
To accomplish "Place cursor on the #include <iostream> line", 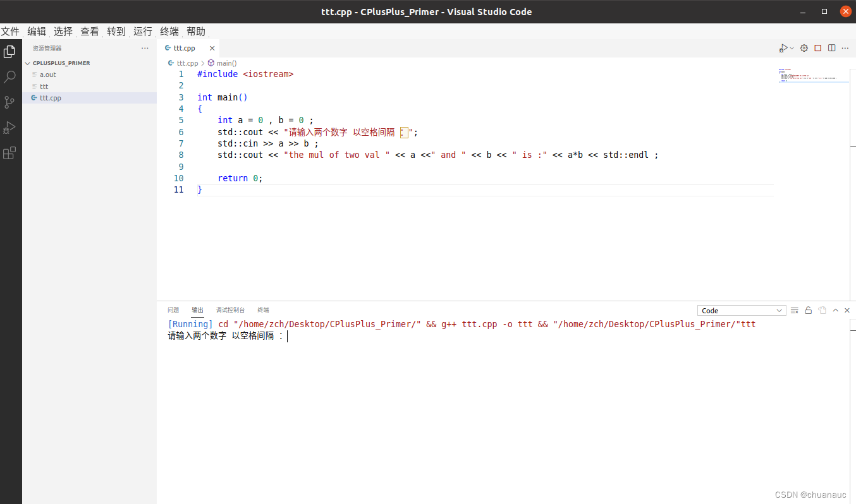I will [x=245, y=74].
